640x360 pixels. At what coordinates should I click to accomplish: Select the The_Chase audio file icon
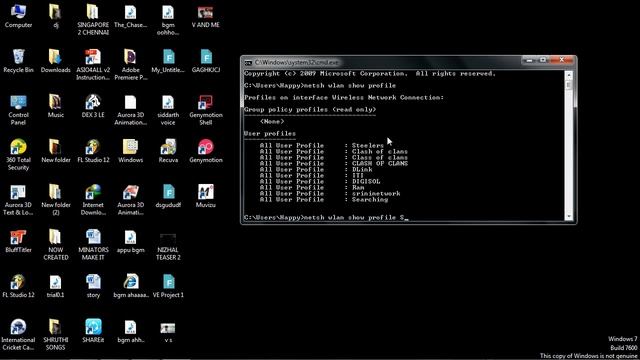(x=131, y=16)
